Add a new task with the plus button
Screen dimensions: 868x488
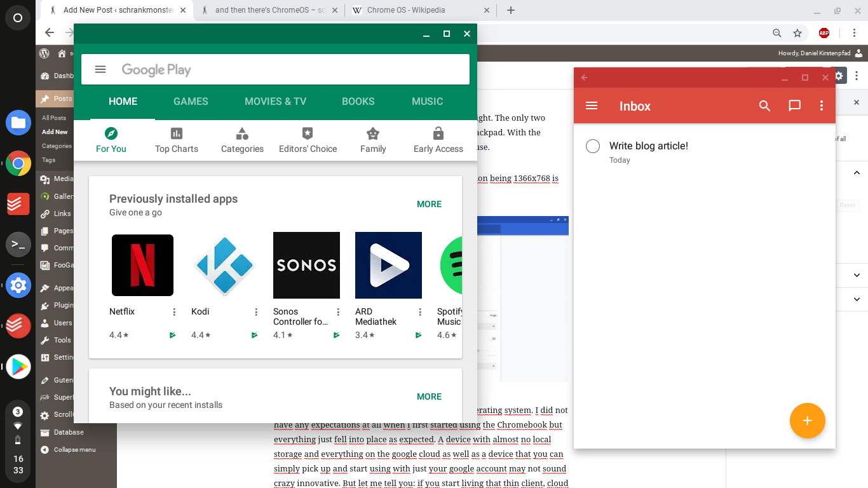pyautogui.click(x=807, y=421)
